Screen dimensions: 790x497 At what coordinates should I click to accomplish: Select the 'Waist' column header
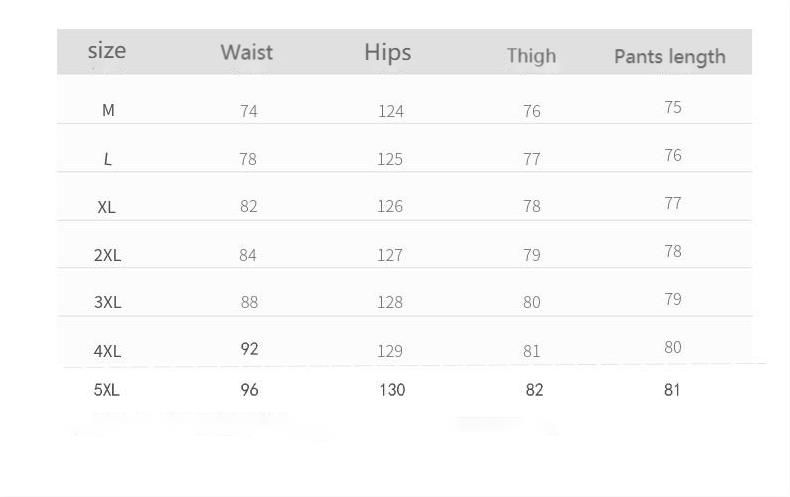coord(247,52)
